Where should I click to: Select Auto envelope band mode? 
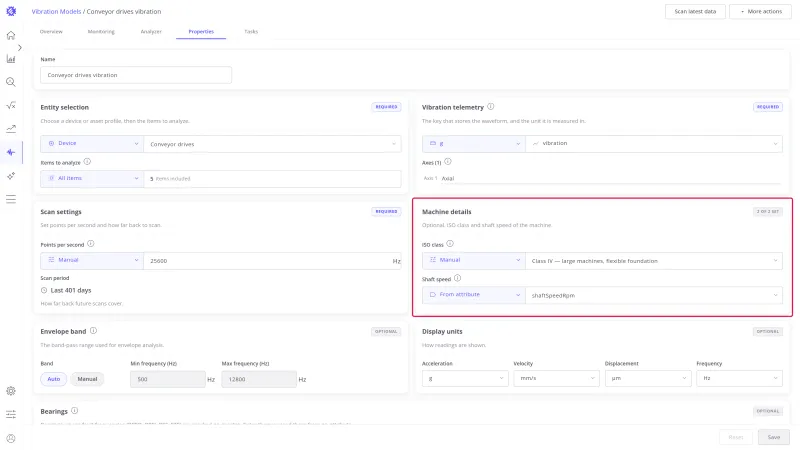[x=54, y=379]
